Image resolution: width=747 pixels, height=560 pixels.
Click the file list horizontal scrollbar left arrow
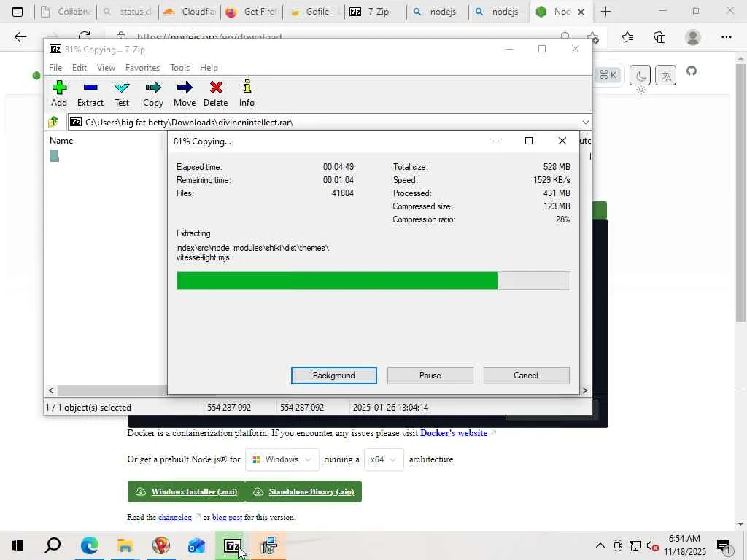(x=51, y=391)
